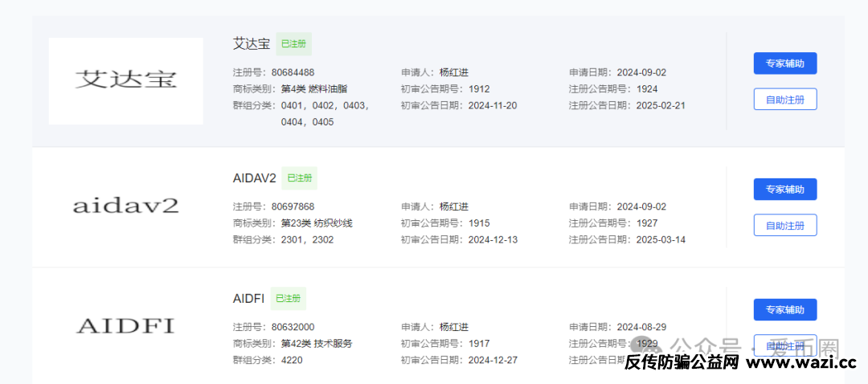Image resolution: width=868 pixels, height=384 pixels.
Task: Click category text 第42类 技术服务
Action: 317,344
